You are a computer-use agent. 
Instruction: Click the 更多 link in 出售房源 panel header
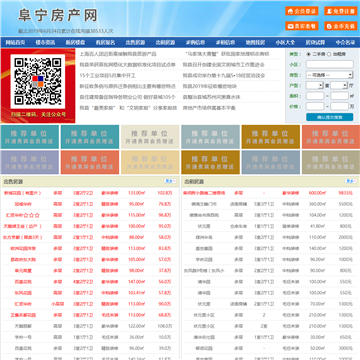[170, 181]
